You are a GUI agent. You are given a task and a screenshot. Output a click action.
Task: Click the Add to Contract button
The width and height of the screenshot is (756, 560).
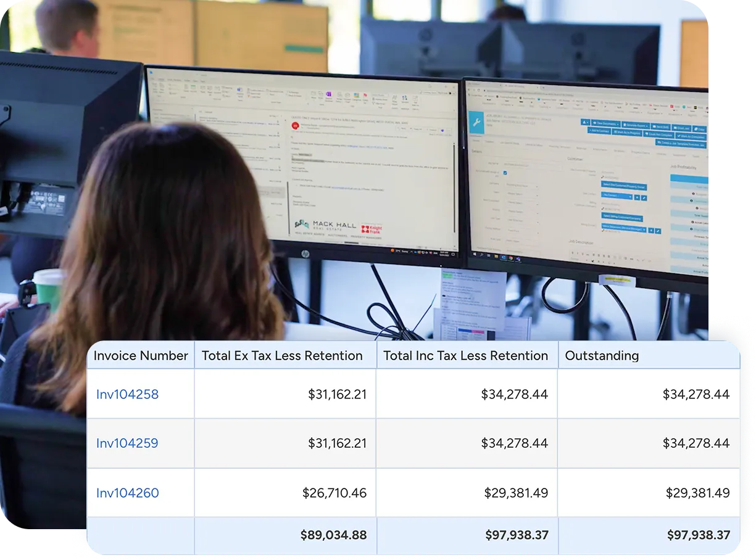(x=599, y=131)
